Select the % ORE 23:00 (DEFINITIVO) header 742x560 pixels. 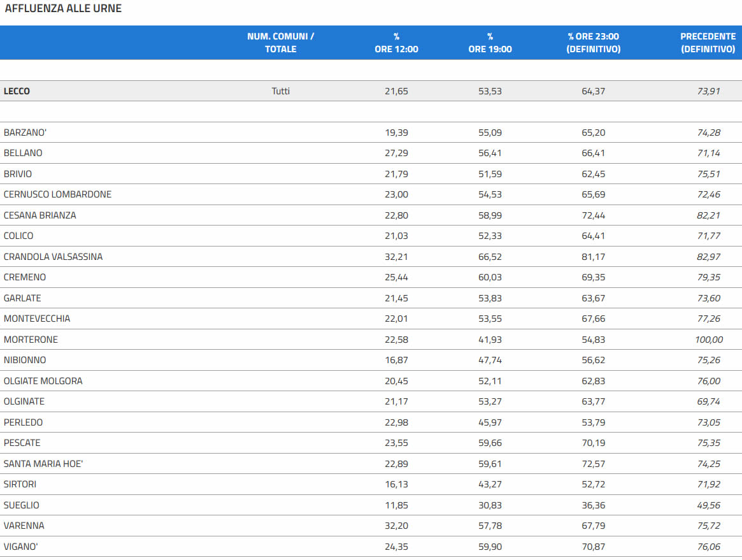[x=594, y=43]
